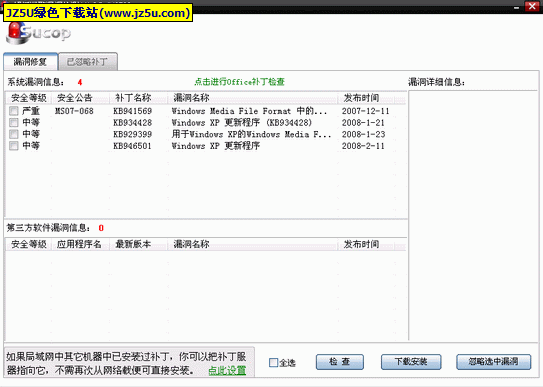Switch to the 漏洞修复 tab
The height and width of the screenshot is (387, 543).
(x=30, y=62)
